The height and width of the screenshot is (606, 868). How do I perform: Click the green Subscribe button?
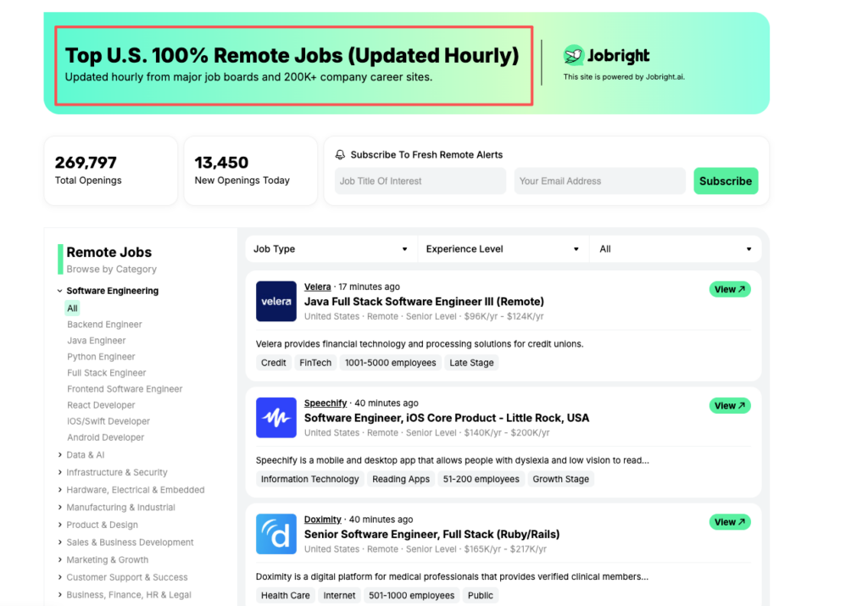tap(726, 181)
